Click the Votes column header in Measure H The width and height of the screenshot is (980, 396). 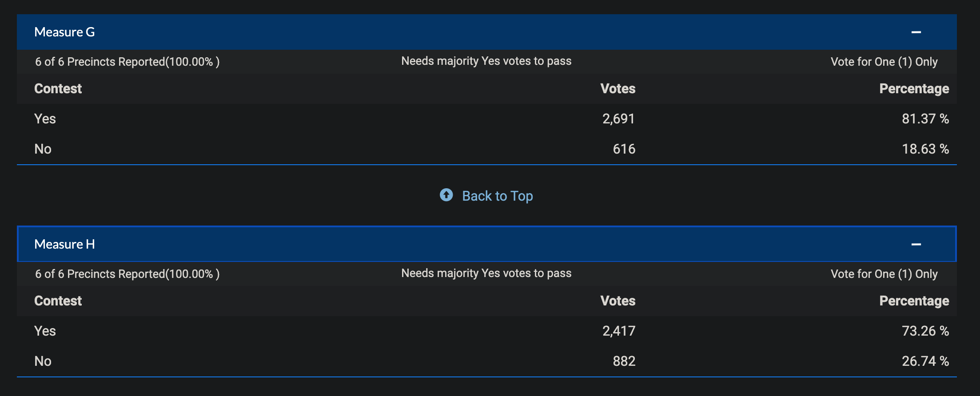[x=618, y=301]
